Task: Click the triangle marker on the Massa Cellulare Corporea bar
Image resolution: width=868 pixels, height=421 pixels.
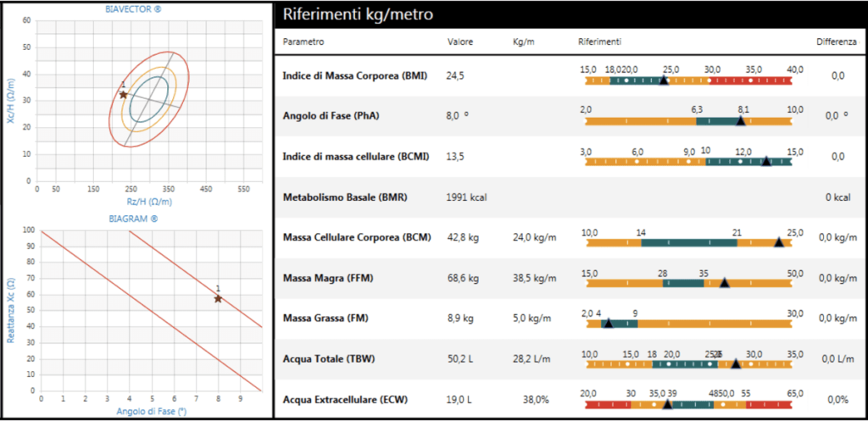Action: pos(778,242)
